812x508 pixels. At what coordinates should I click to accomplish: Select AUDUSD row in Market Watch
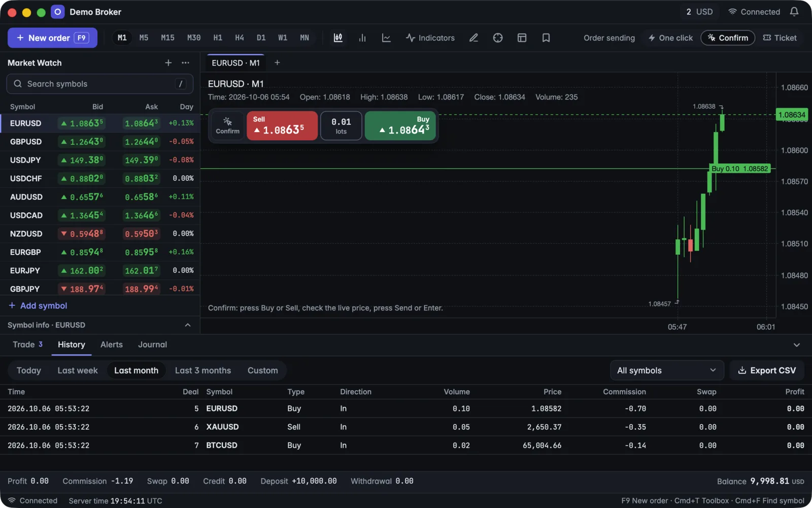point(100,197)
